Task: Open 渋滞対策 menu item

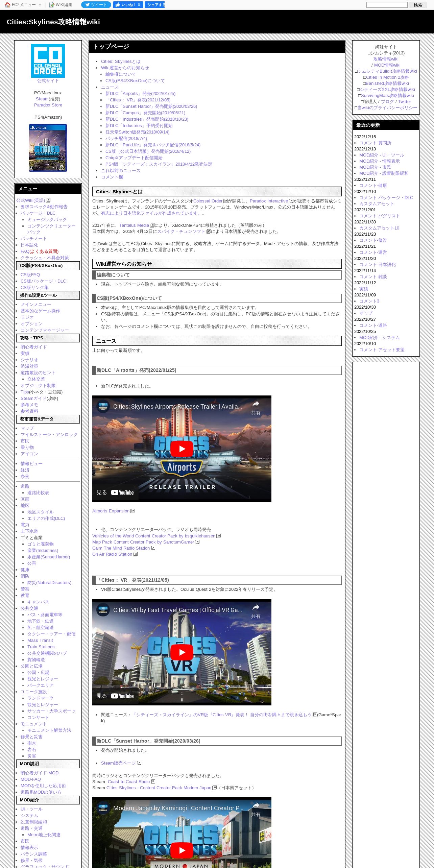Action: [29, 366]
